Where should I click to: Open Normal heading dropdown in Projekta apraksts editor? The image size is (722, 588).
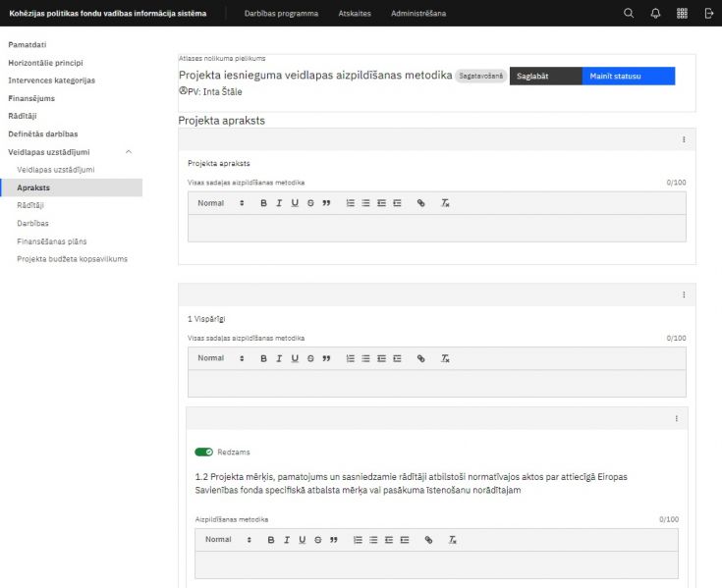click(x=221, y=203)
